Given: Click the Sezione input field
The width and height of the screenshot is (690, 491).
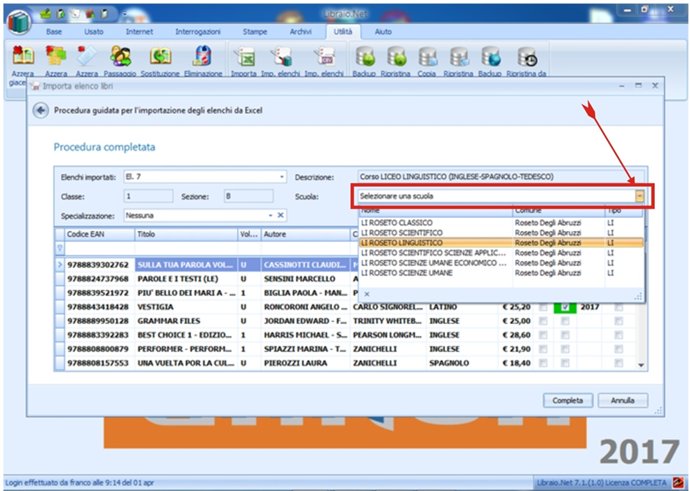Looking at the screenshot, I should (x=249, y=196).
